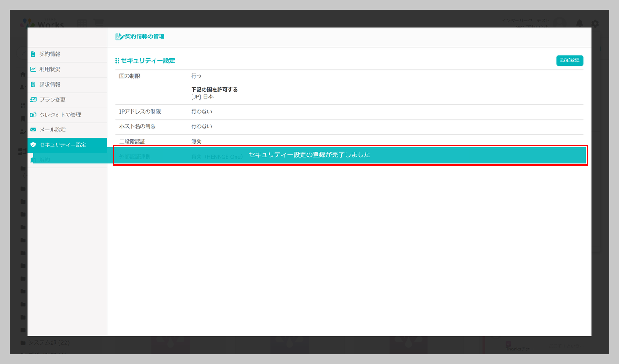Viewport: 619px width, 364px height.
Task: Click the credit money icon
Action: pyautogui.click(x=33, y=115)
